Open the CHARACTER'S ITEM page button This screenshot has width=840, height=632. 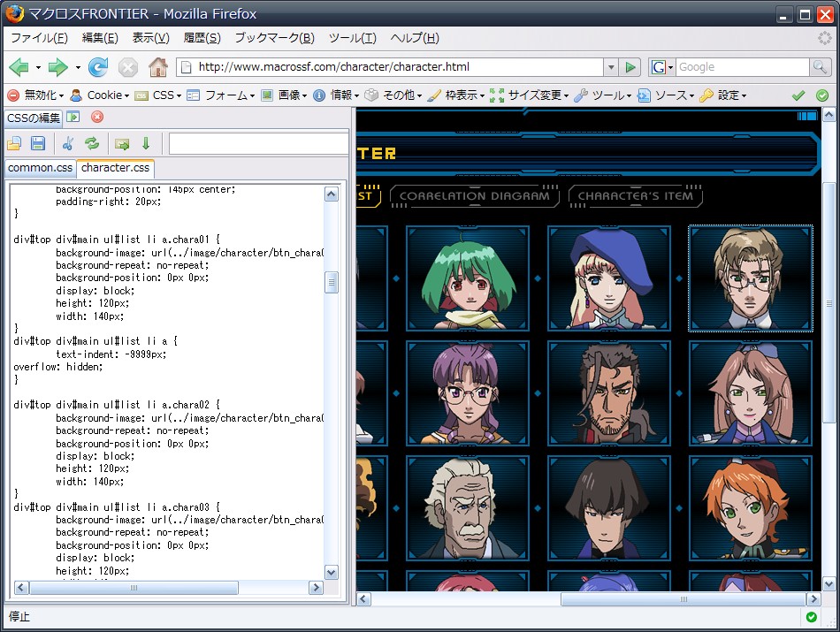635,196
